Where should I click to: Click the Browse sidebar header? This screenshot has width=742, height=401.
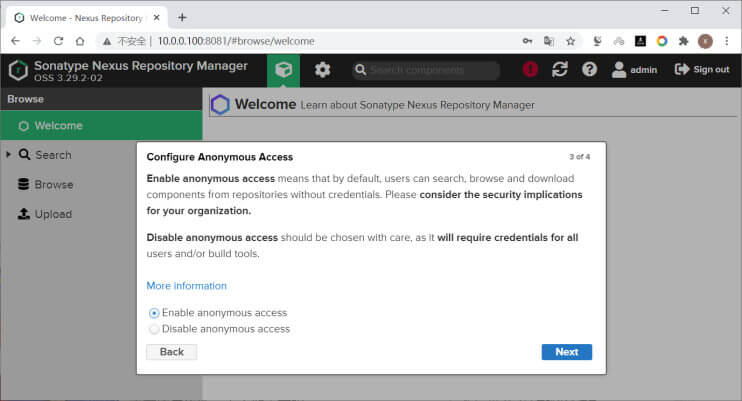[101, 99]
